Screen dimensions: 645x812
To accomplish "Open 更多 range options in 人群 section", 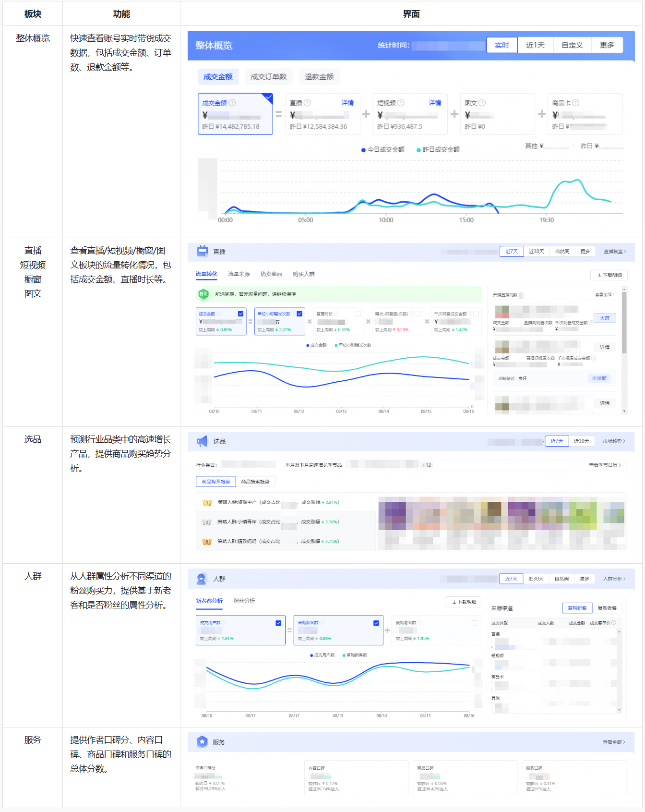I will (585, 579).
